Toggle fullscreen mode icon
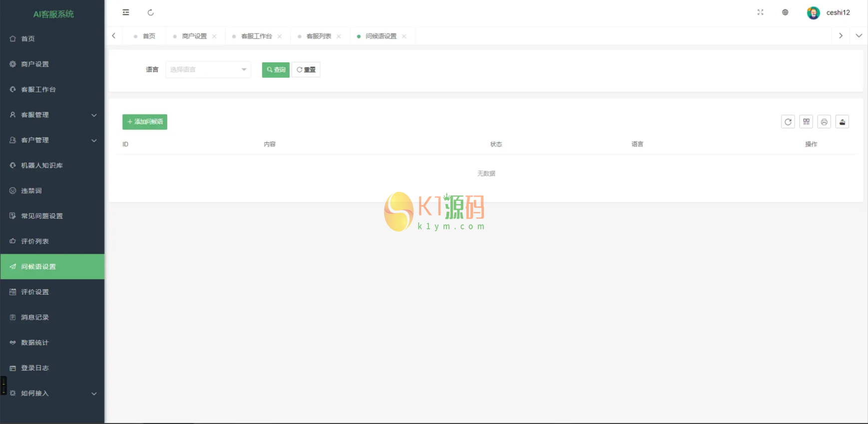Screen dimensions: 868x424 (x=760, y=12)
